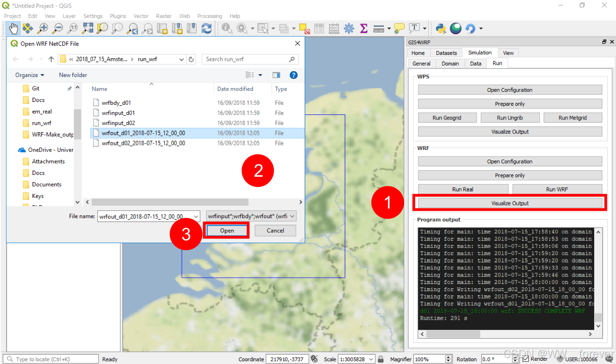Select the Zoom In tool
This screenshot has width=616, height=364.
[43, 29]
